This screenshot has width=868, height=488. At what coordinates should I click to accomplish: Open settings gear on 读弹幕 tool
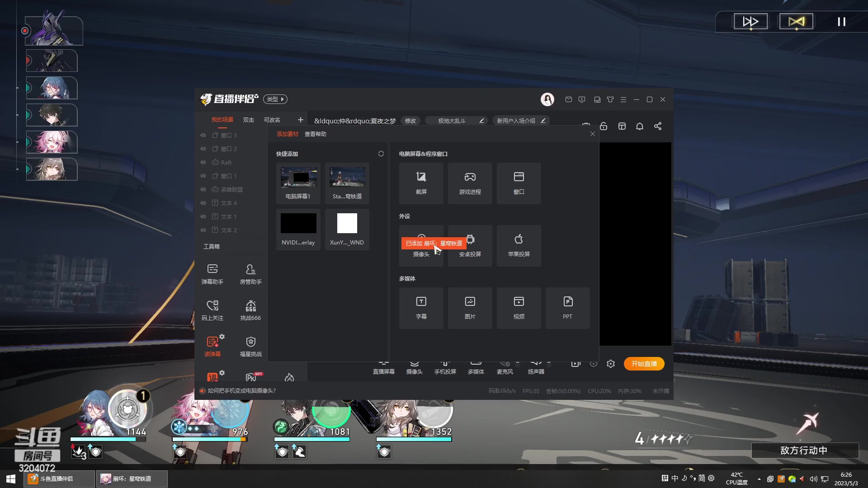click(222, 337)
